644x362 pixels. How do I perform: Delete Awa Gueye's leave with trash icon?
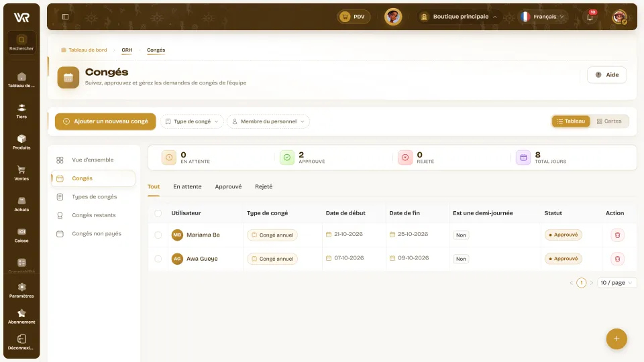[617, 259]
